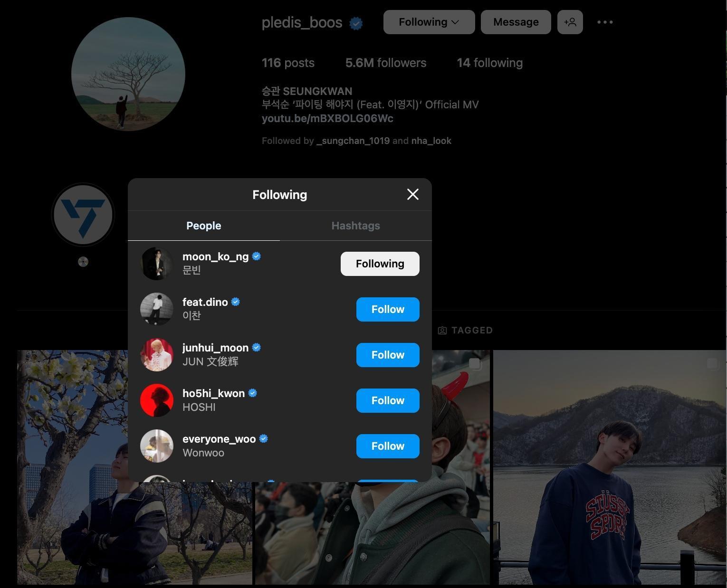Open feat.dino username link
Viewport: 727px width, 588px height.
(x=205, y=302)
